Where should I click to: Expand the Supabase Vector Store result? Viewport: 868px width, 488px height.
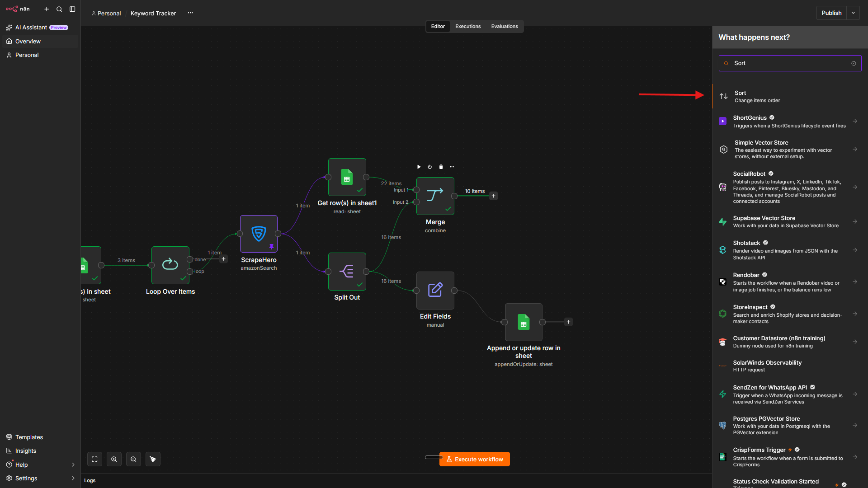(x=855, y=221)
